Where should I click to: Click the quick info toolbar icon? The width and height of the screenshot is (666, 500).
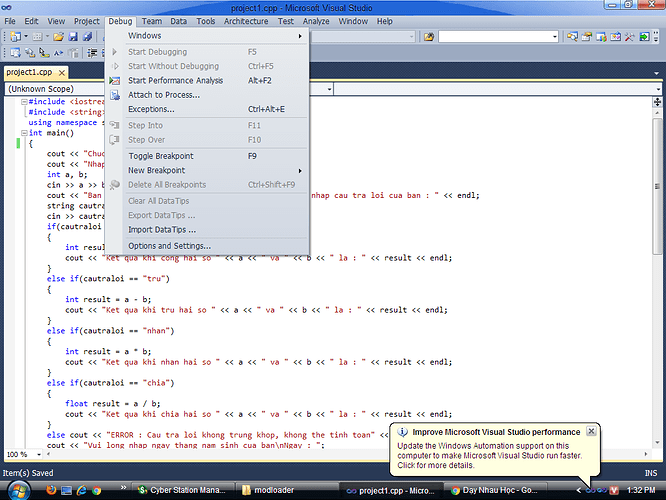point(44,53)
